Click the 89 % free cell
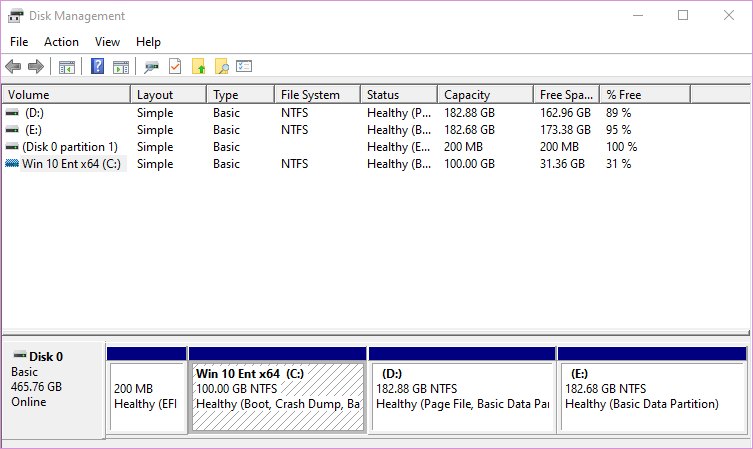The width and height of the screenshot is (753, 449). click(x=619, y=113)
